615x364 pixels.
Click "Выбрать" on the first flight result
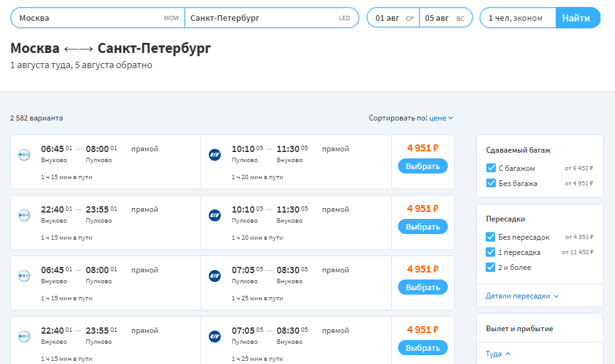point(423,167)
